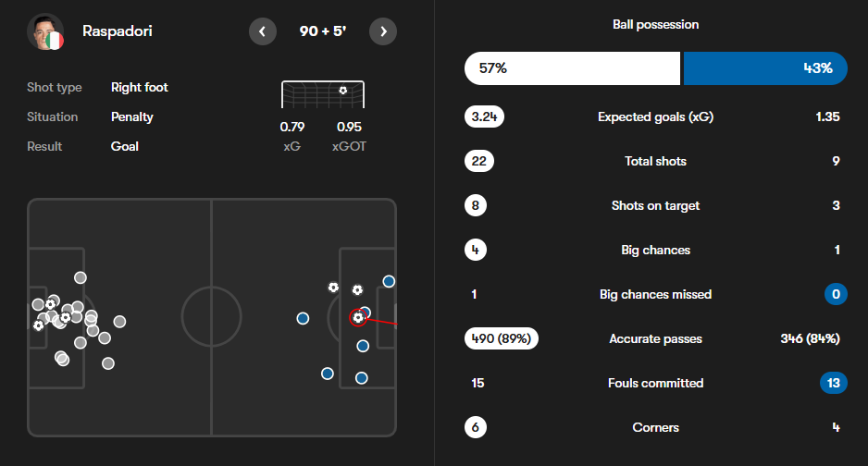The width and height of the screenshot is (868, 466).
Task: Click the 57% white possession bar segment
Action: [x=573, y=68]
